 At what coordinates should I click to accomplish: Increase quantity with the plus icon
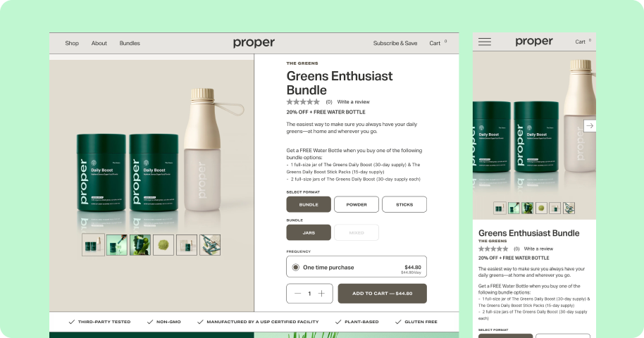pyautogui.click(x=321, y=293)
